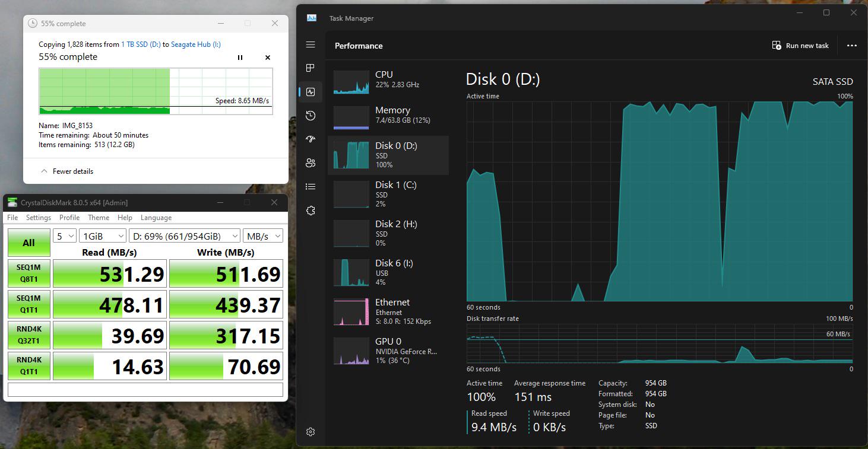
Task: Cancel the file copy with X
Action: coord(268,58)
